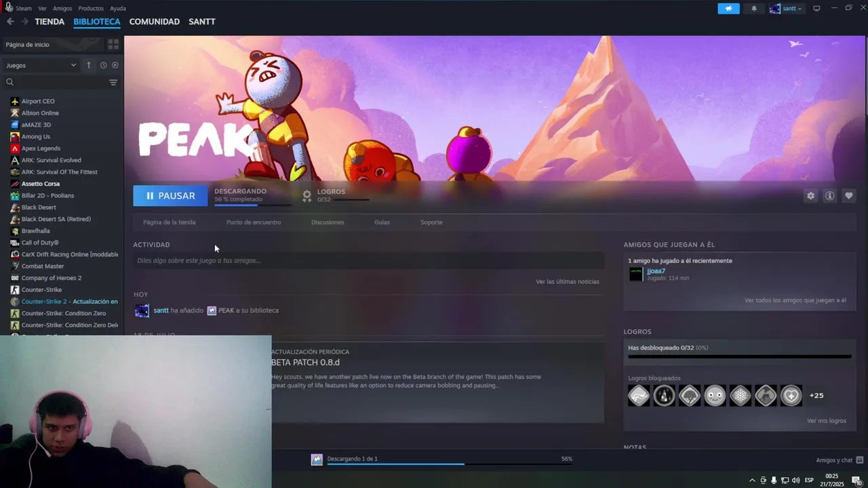This screenshot has width=868, height=488.
Task: Sort library with the up-arrow icon
Action: [88, 65]
